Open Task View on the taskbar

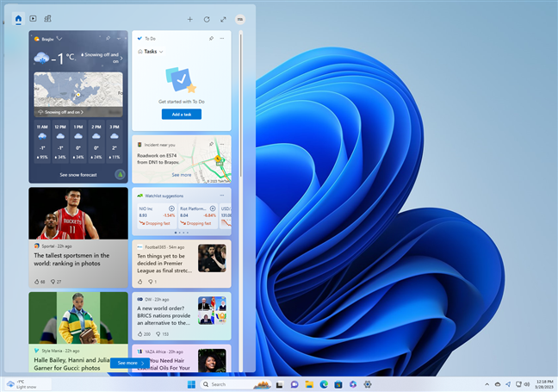point(280,384)
